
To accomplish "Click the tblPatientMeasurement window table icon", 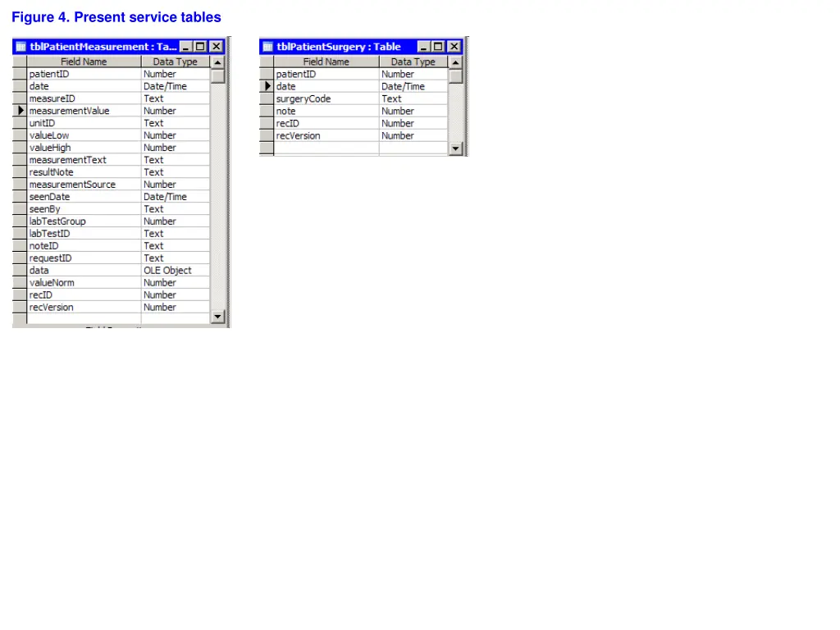I will pyautogui.click(x=21, y=47).
